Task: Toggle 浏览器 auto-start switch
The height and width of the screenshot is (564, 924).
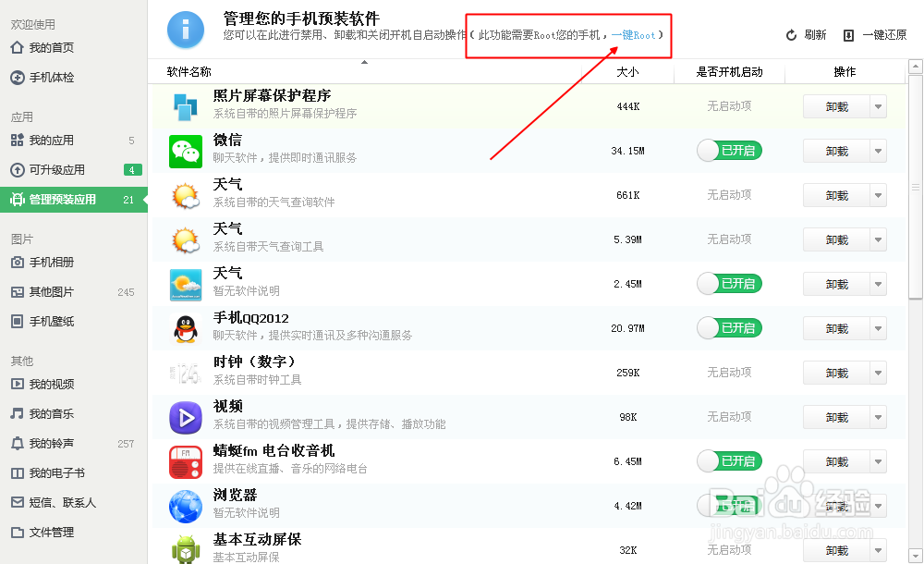Action: click(730, 506)
